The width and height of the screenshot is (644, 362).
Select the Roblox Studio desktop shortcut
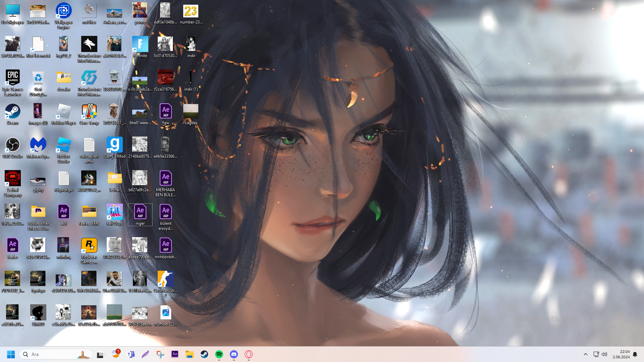(x=64, y=150)
